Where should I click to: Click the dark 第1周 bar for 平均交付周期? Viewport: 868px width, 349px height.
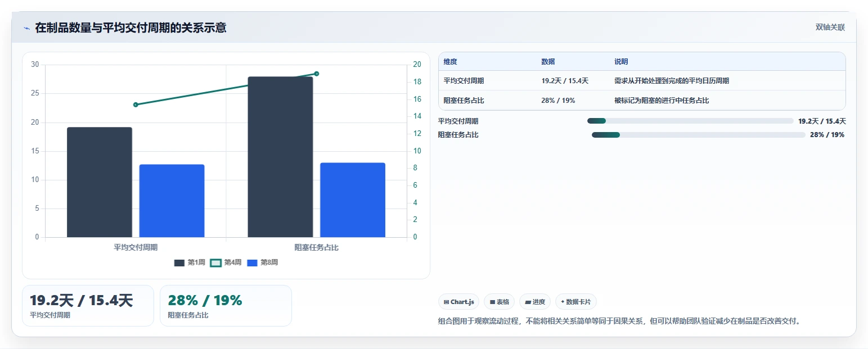coord(100,182)
